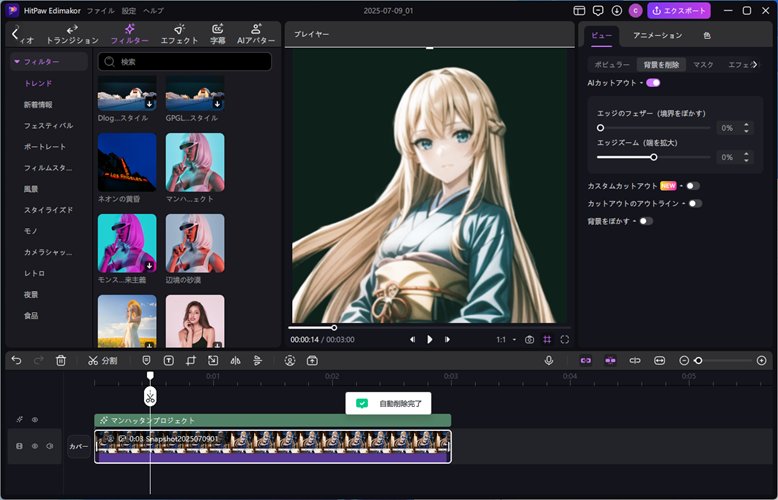Click the 分割 split scissors button
Viewport: 778px width, 500px height.
[x=102, y=361]
